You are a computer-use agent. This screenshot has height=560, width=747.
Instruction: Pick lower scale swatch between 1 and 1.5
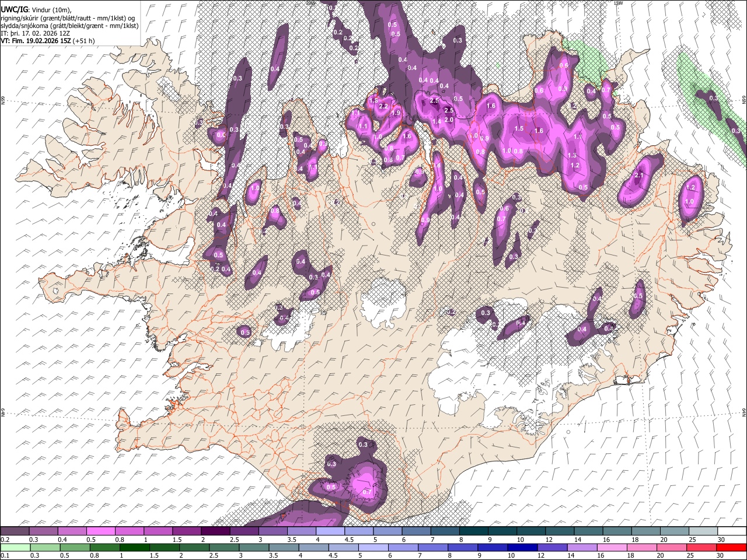[x=135, y=547]
